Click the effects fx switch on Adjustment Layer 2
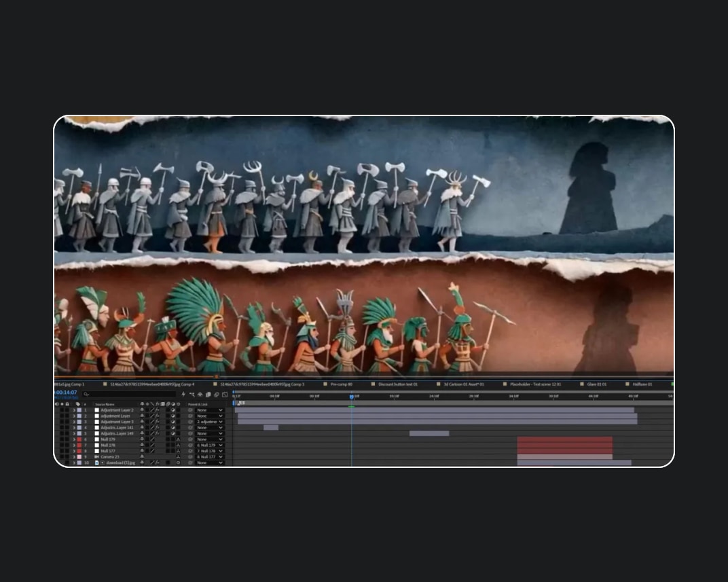This screenshot has width=728, height=582. pyautogui.click(x=158, y=410)
